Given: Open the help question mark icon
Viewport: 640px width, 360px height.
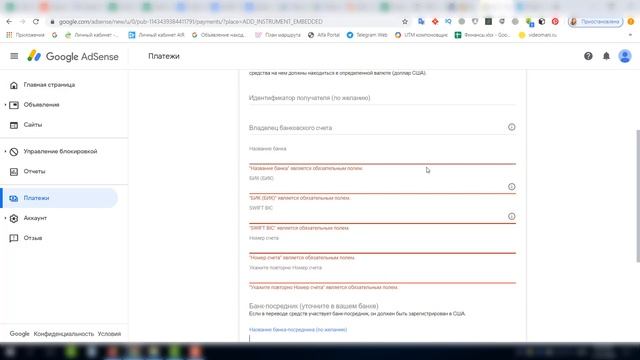Looking at the screenshot, I should click(x=588, y=56).
